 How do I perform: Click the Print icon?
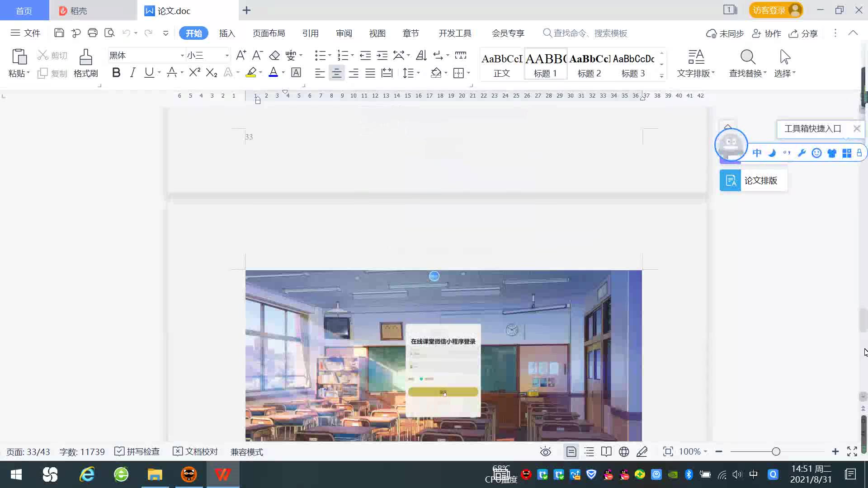pos(93,33)
